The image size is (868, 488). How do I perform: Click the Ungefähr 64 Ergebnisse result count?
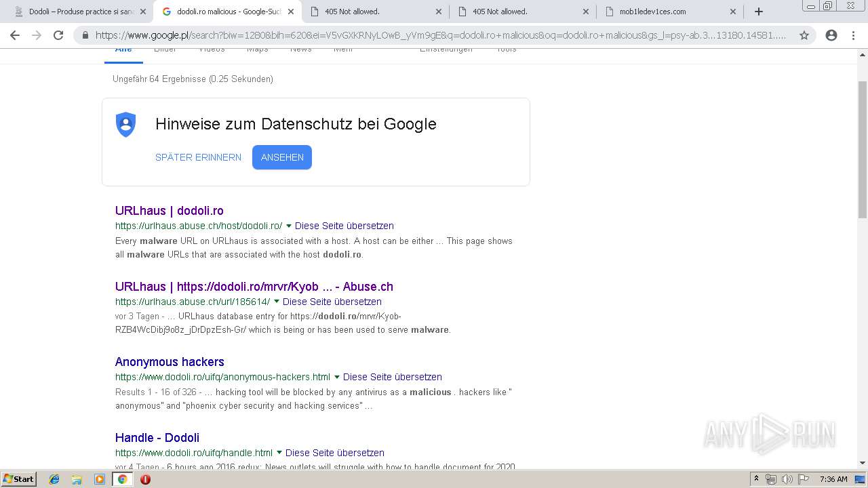pos(193,79)
